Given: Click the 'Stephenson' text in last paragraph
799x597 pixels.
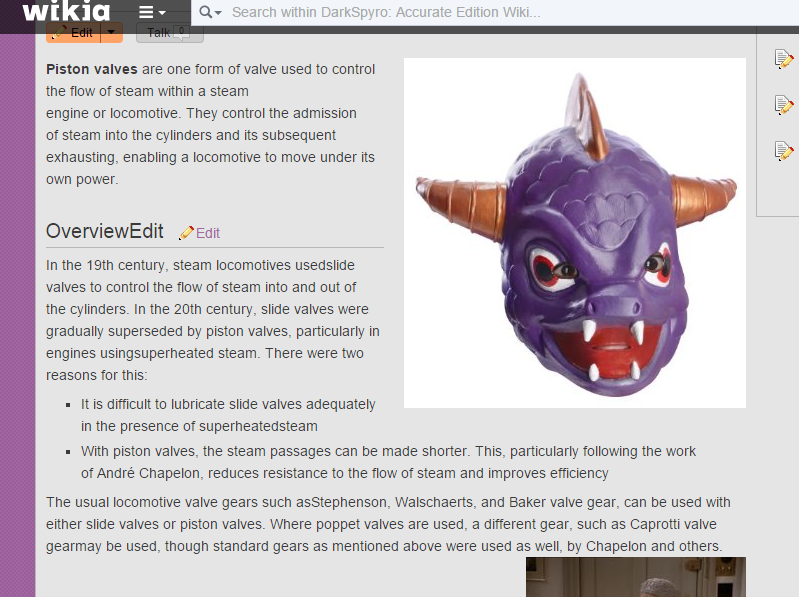Looking at the screenshot, I should tap(349, 502).
